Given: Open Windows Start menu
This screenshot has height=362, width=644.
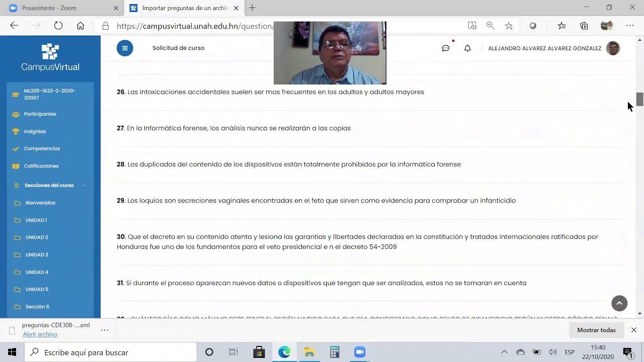Looking at the screenshot, I should tap(12, 352).
